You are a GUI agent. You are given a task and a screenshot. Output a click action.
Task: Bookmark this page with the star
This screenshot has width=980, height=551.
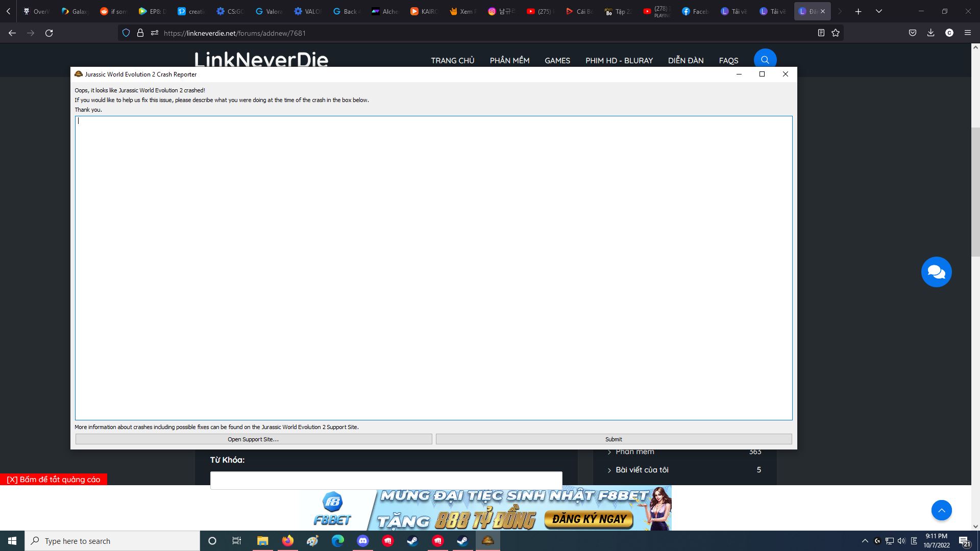point(836,33)
